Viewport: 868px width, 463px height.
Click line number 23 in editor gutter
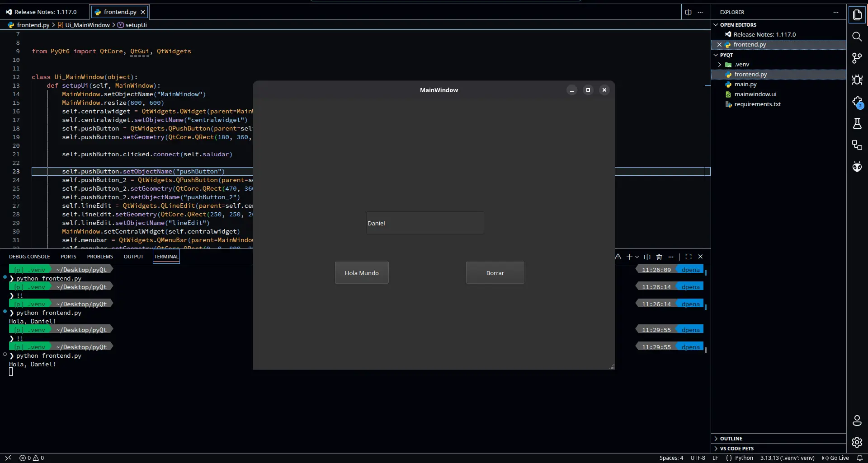(16, 172)
